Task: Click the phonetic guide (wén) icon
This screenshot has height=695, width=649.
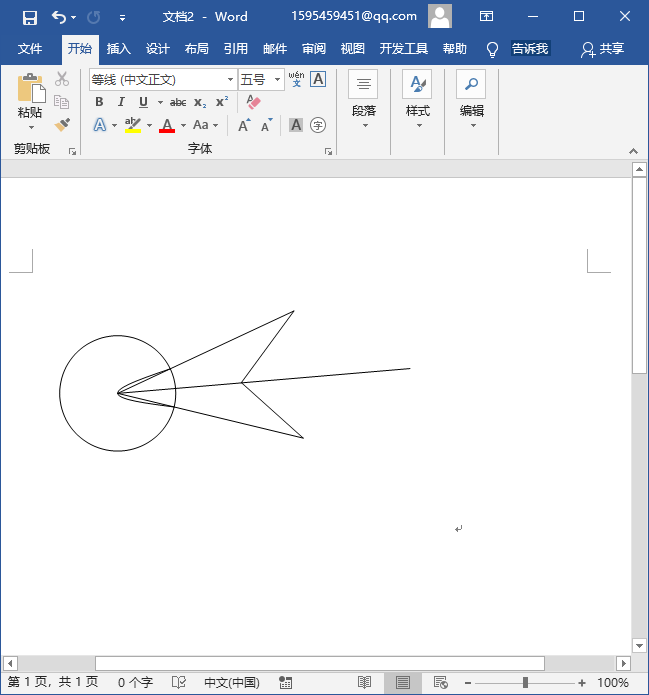Action: click(x=296, y=79)
